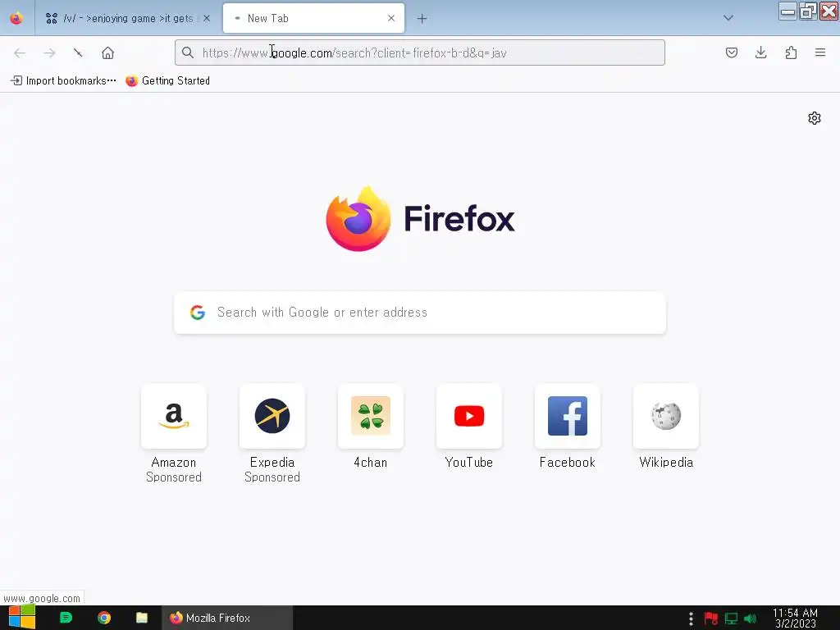
Task: Open the Downloads panel icon
Action: tap(760, 52)
